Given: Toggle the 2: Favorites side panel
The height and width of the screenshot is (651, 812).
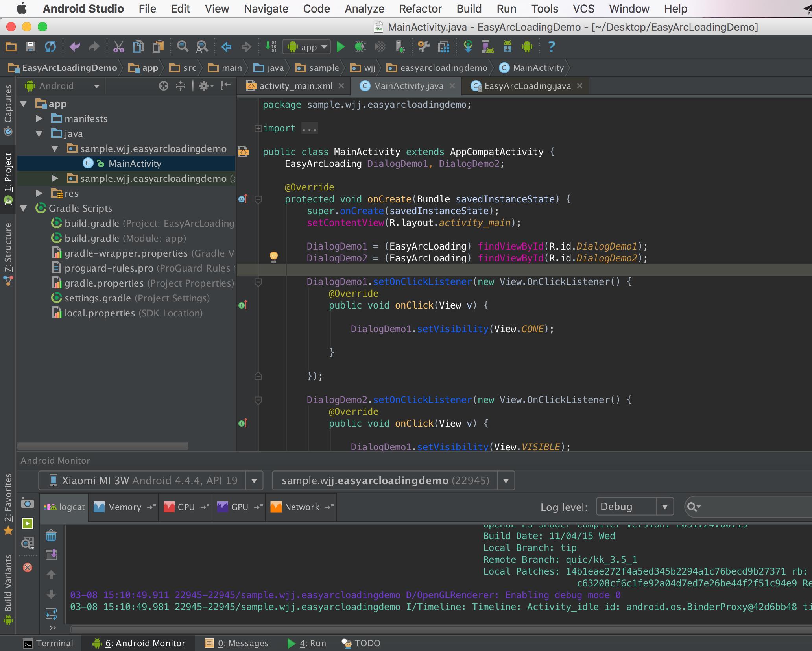Looking at the screenshot, I should (x=8, y=505).
